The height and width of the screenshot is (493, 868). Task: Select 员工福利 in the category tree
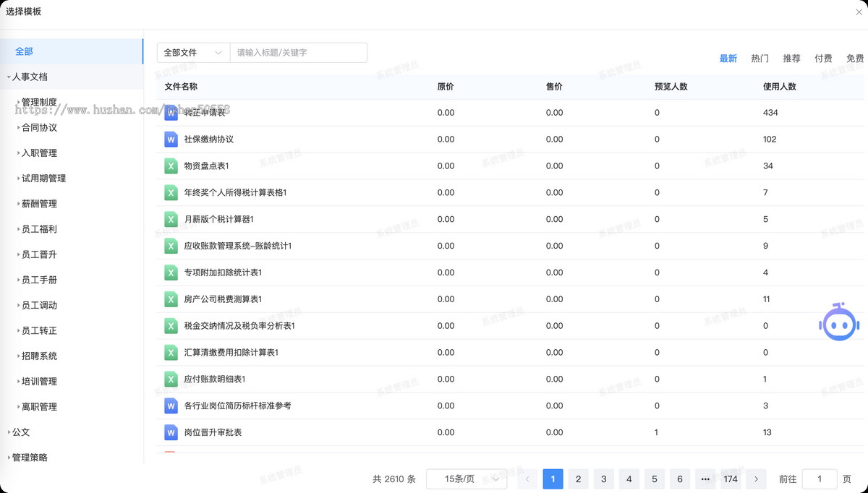pos(39,229)
